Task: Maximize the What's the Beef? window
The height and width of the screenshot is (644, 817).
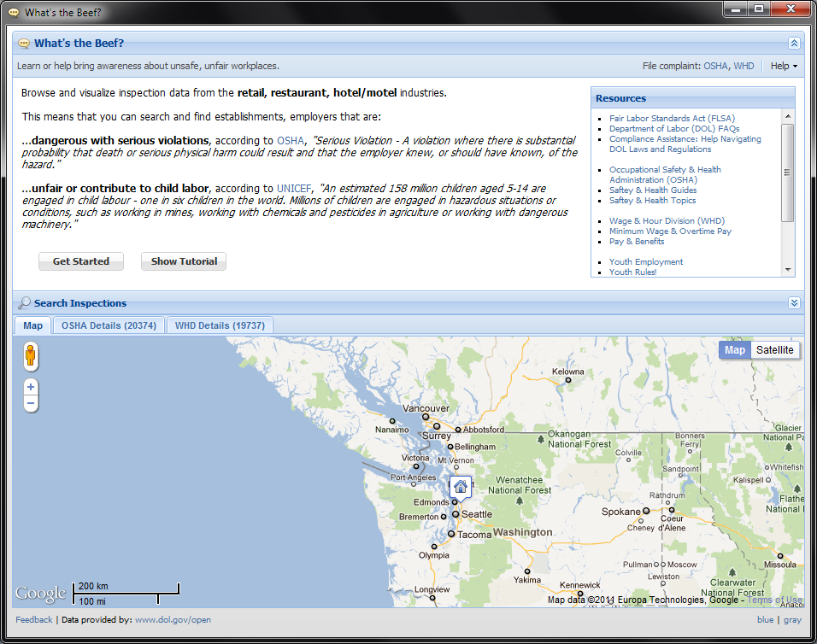Action: click(759, 9)
